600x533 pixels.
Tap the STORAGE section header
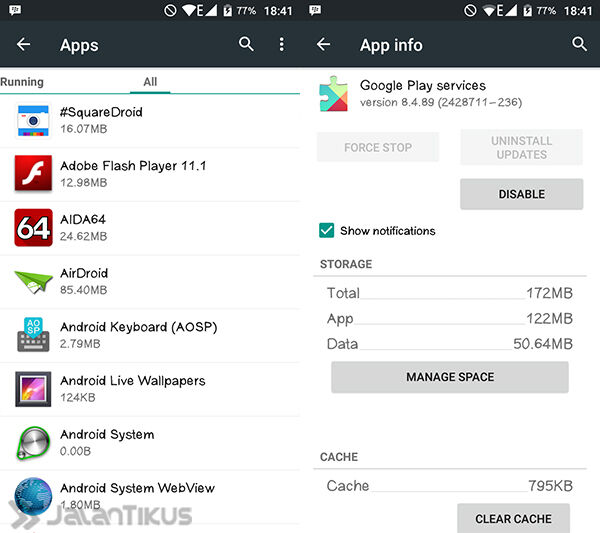pyautogui.click(x=346, y=264)
